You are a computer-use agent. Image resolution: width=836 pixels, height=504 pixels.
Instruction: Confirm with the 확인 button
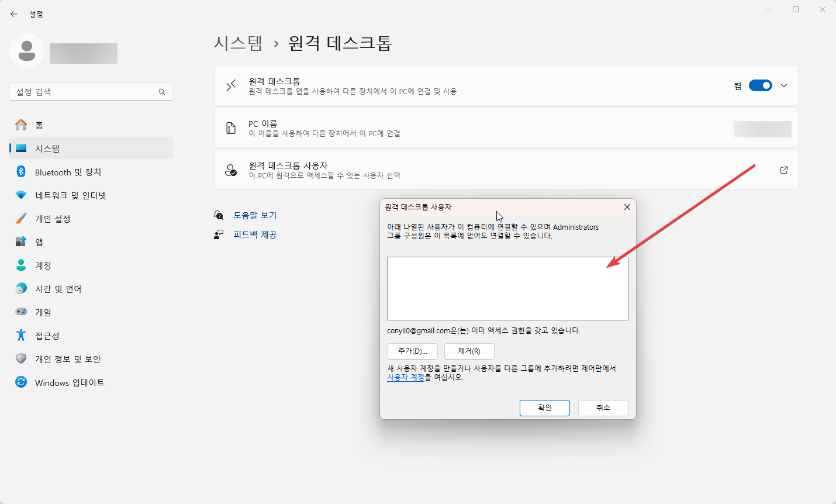coord(544,408)
